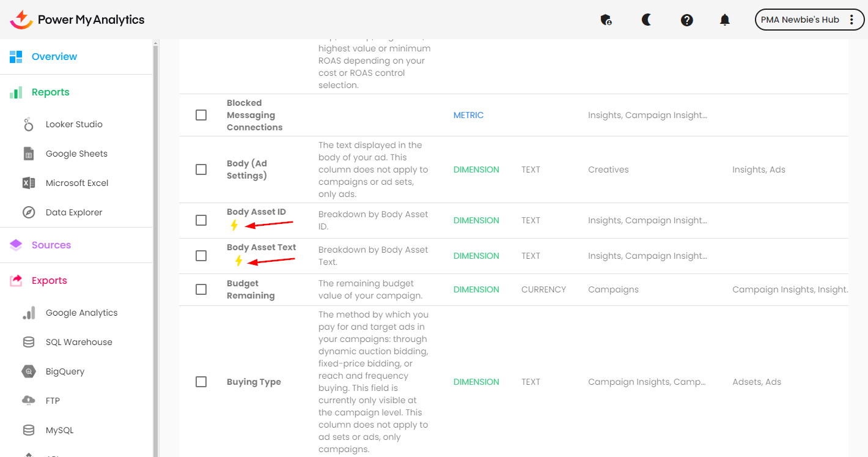Open BigQuery export link

[x=65, y=371]
